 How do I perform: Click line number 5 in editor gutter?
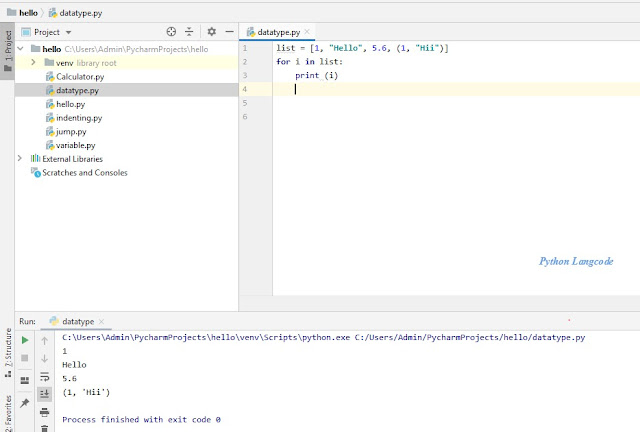pyautogui.click(x=245, y=103)
